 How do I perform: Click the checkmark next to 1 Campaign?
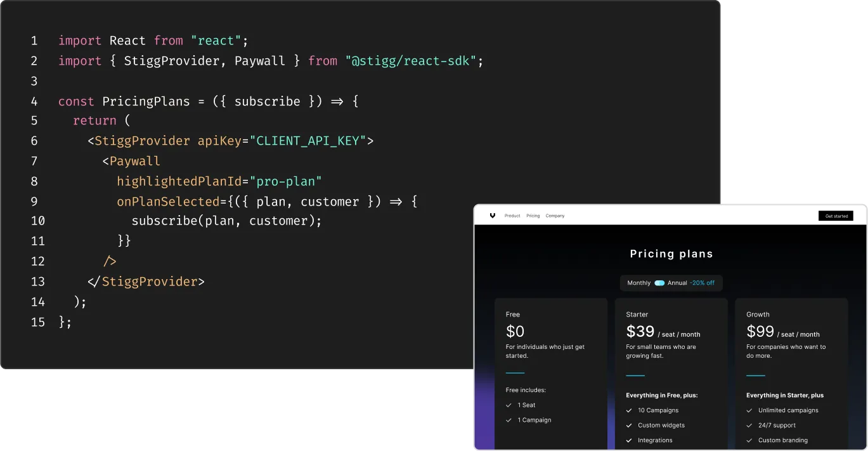pos(508,420)
